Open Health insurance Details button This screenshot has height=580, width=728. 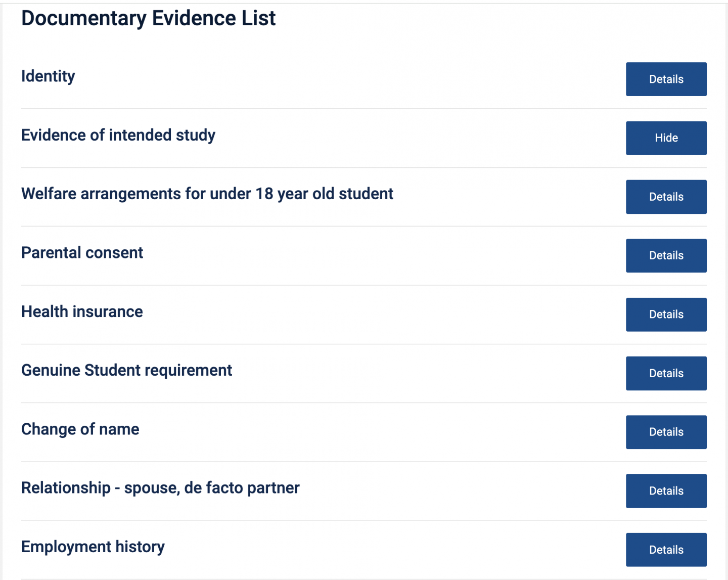(666, 315)
